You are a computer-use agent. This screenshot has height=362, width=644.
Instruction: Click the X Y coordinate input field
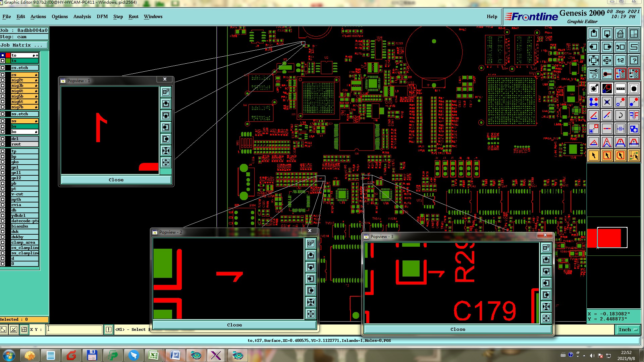click(74, 329)
